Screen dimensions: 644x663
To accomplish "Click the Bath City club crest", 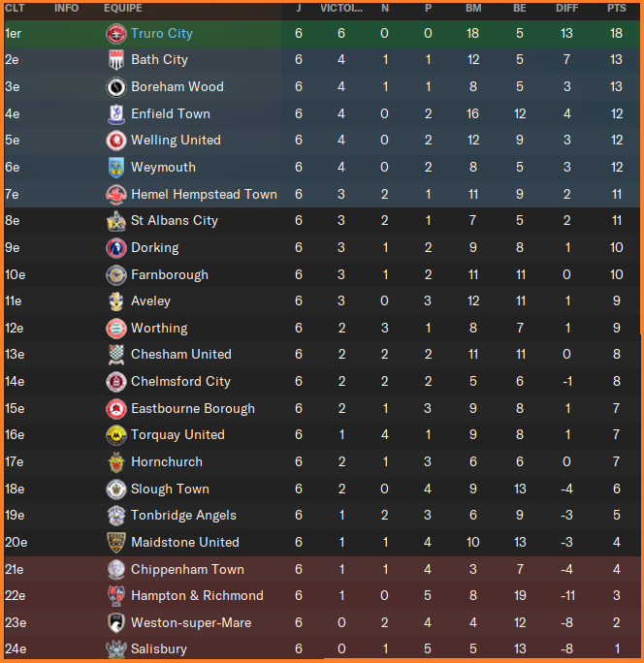I will pos(116,60).
